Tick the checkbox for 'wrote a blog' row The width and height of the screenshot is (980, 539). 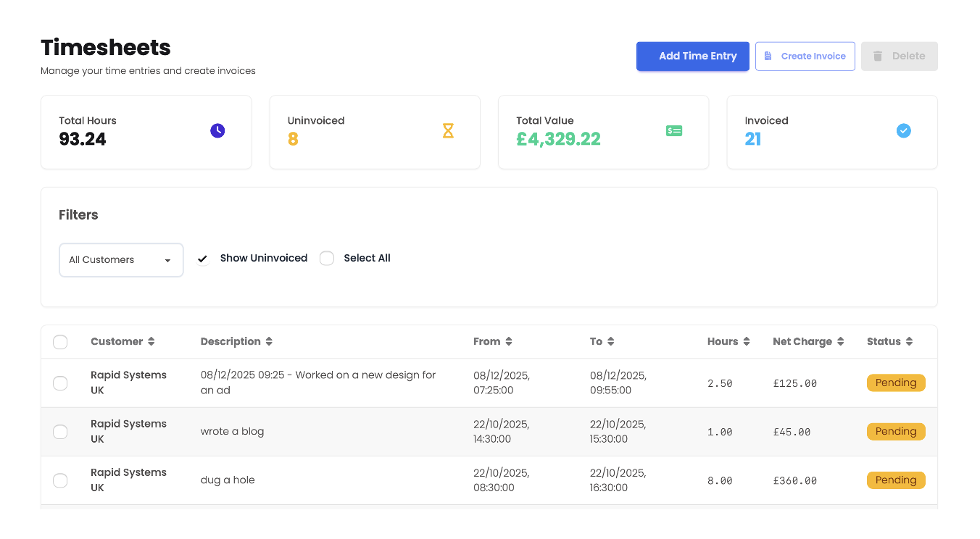(60, 432)
